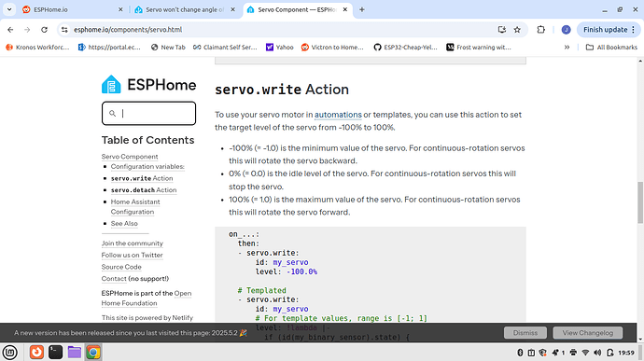
Task: Click the documentation search field
Action: (148, 114)
